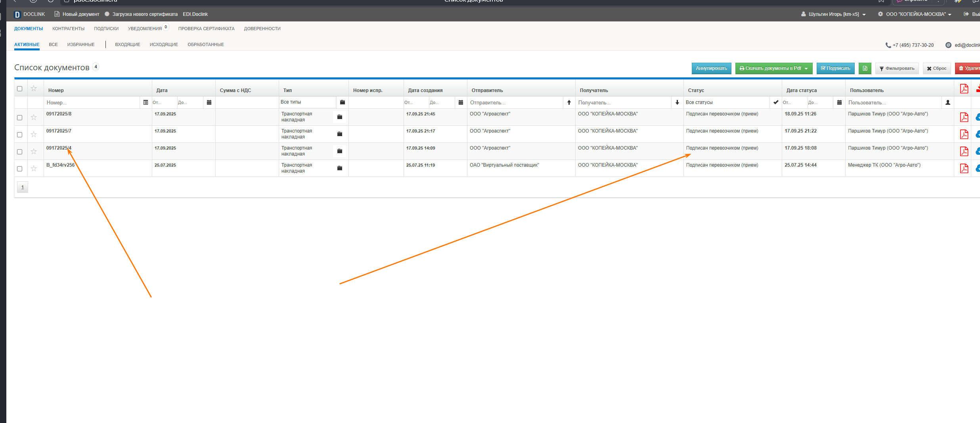Select all documents checkbox in header
The image size is (980, 423).
click(19, 88)
